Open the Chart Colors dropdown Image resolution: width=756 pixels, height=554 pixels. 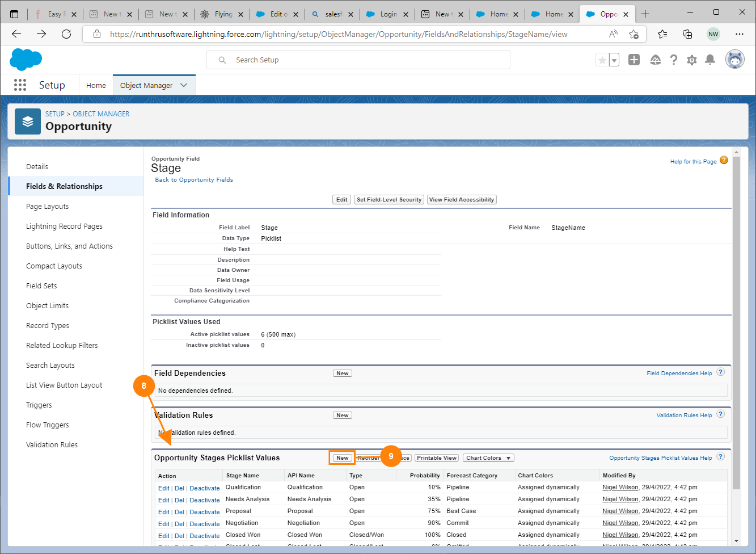488,458
